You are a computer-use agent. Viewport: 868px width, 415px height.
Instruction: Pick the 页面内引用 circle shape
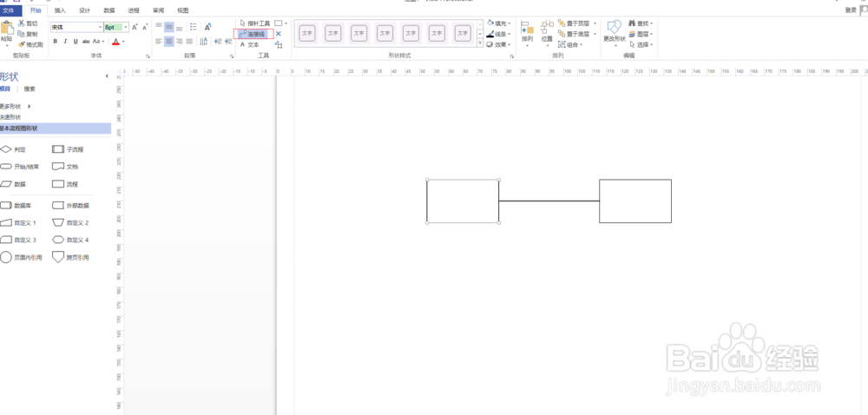(x=21, y=257)
